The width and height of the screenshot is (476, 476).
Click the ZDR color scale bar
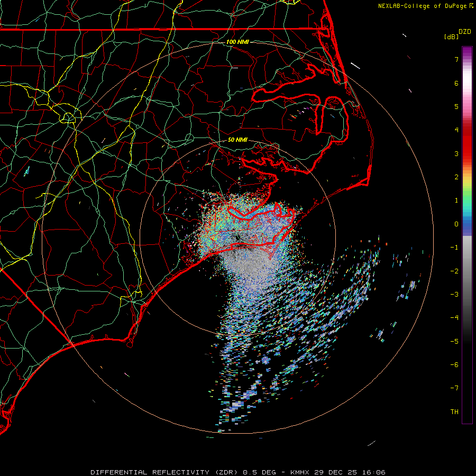pyautogui.click(x=467, y=235)
